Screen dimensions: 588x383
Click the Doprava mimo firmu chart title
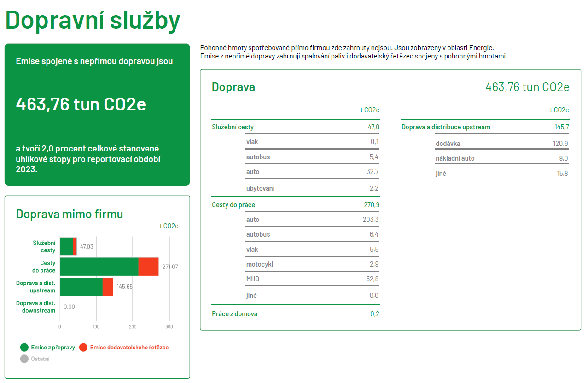(70, 214)
